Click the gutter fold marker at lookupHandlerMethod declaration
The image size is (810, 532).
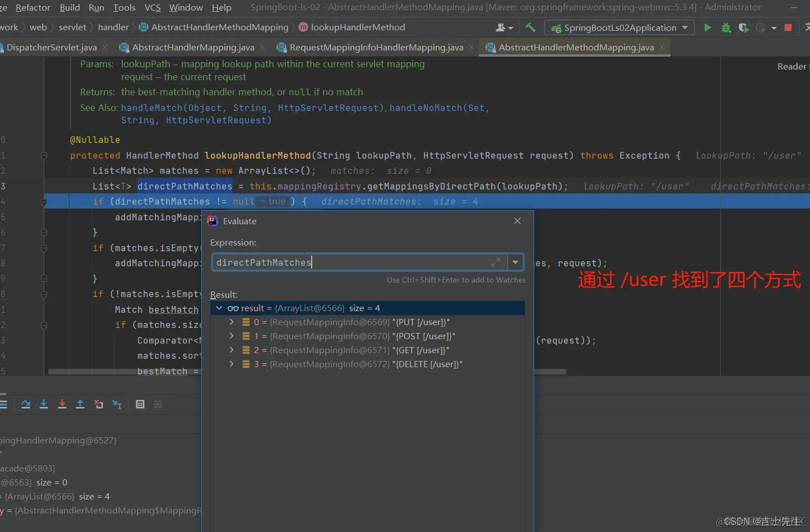pos(44,156)
